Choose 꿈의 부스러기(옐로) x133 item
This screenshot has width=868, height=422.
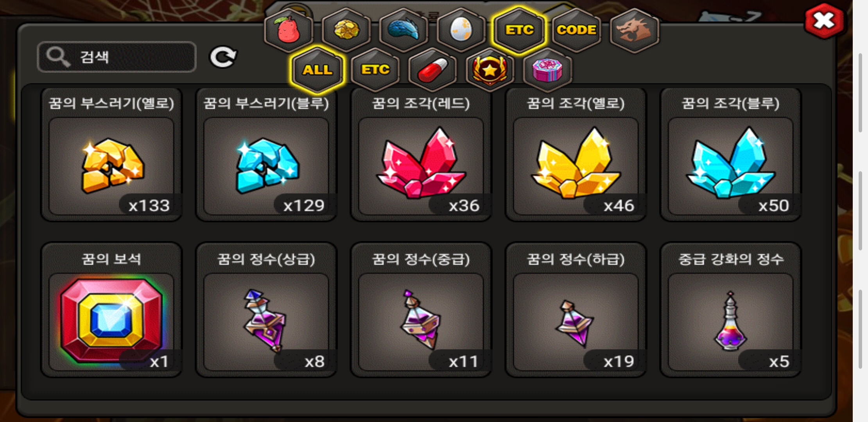point(111,154)
